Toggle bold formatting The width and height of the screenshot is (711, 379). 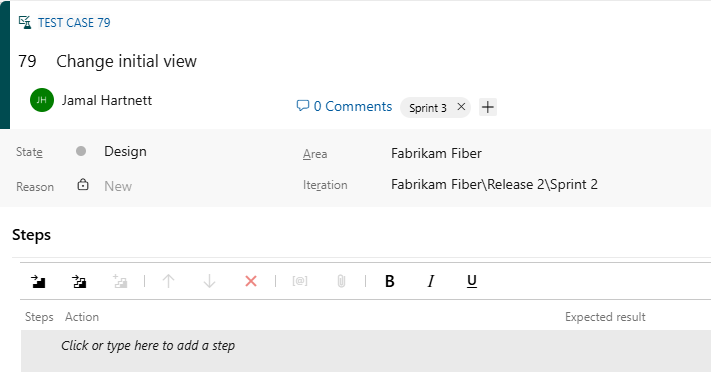tap(390, 282)
